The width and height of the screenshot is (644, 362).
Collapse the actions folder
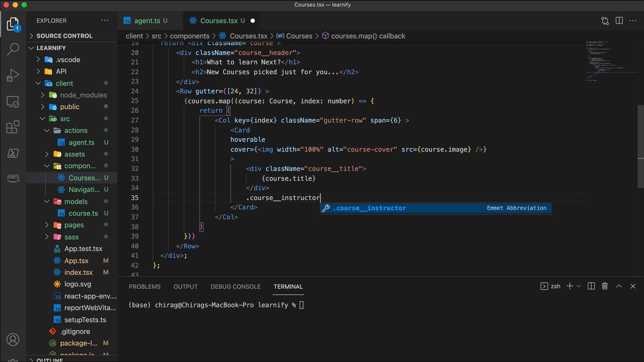(x=72, y=131)
